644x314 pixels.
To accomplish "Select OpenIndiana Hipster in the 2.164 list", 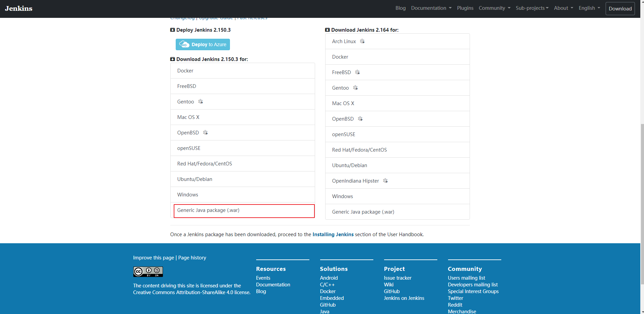I will [398, 181].
